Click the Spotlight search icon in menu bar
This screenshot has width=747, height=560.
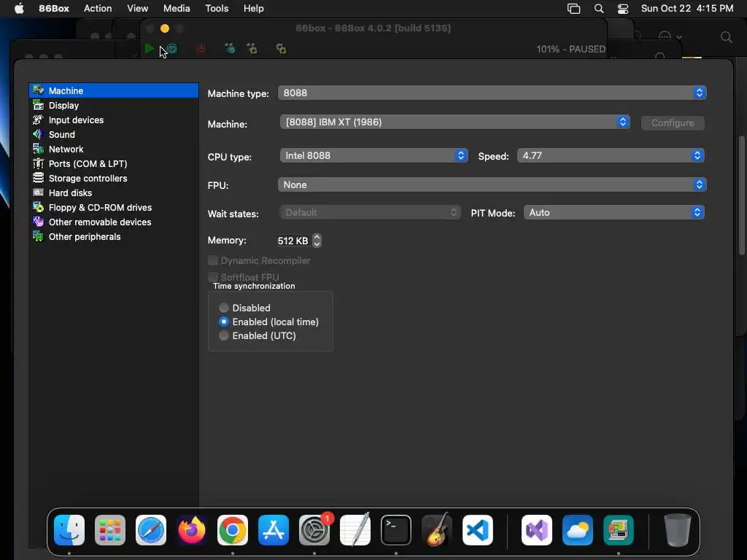coord(599,9)
